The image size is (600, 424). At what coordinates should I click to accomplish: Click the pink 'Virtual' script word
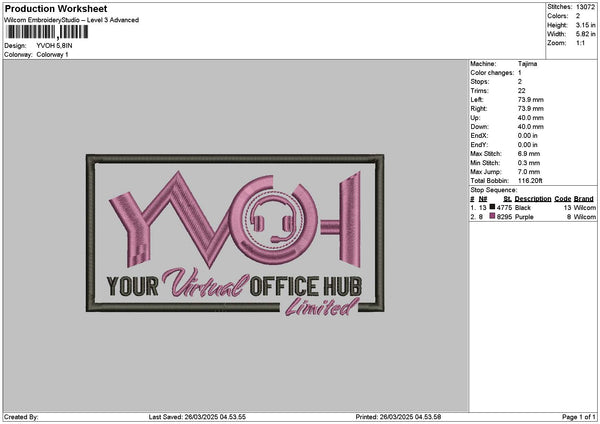pos(205,284)
